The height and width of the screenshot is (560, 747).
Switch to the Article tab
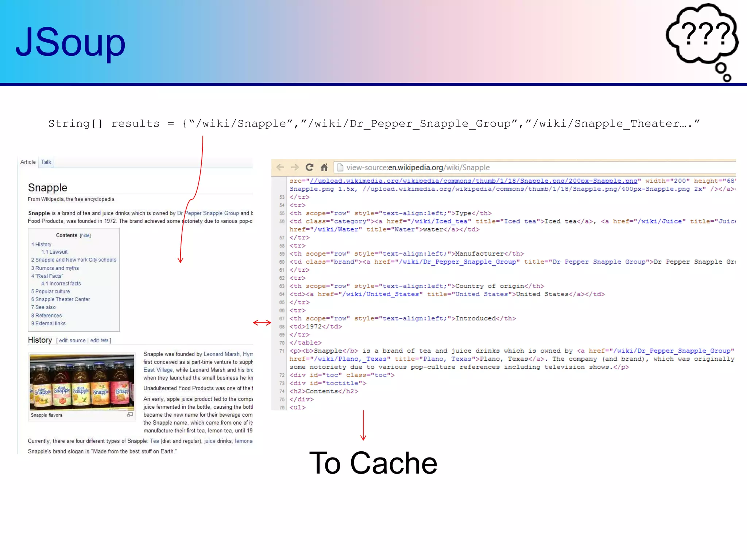[28, 162]
